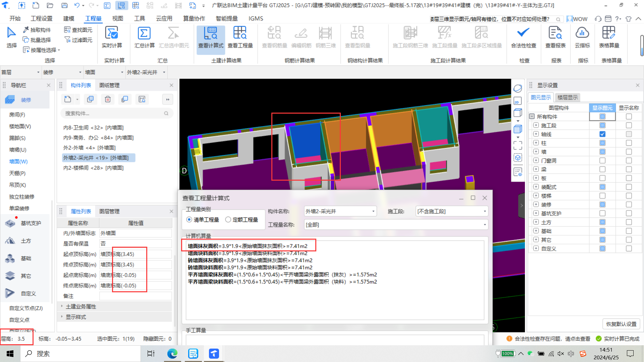The height and width of the screenshot is (362, 644).
Task: Open 基坑支护 category in navigation
Action: [25, 223]
